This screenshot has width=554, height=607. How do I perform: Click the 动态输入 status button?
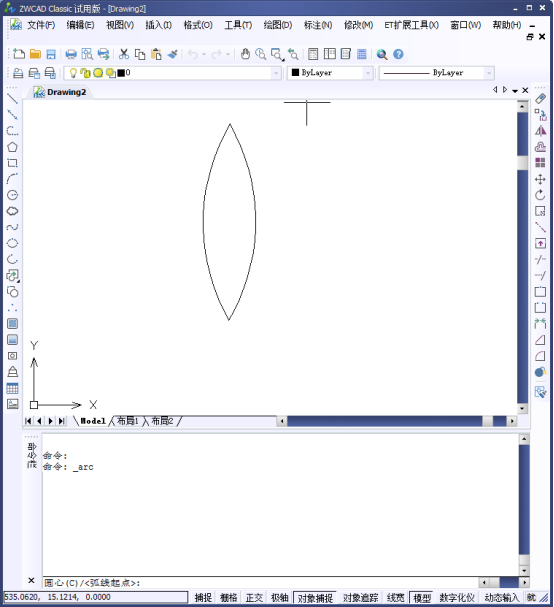(x=501, y=598)
